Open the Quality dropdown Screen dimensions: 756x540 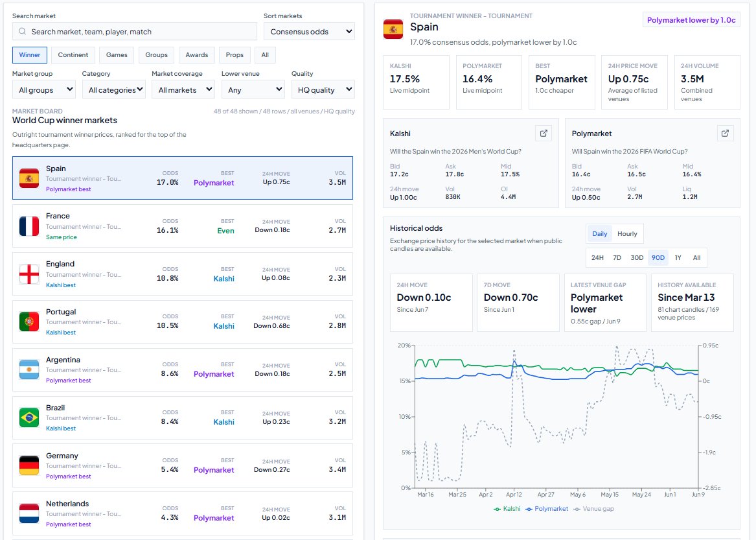click(323, 89)
